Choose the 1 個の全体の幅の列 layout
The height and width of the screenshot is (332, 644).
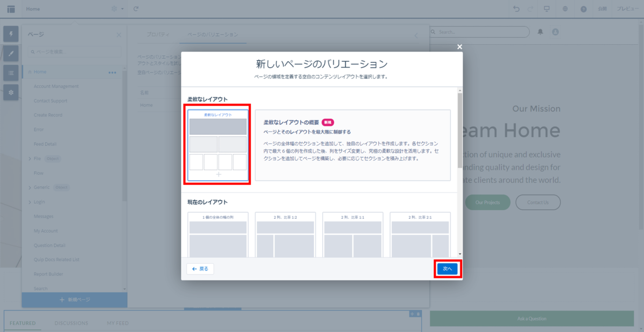(218, 234)
